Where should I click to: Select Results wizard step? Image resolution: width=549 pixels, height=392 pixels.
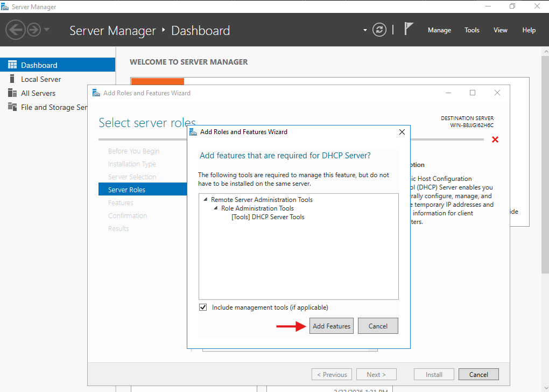click(x=118, y=228)
